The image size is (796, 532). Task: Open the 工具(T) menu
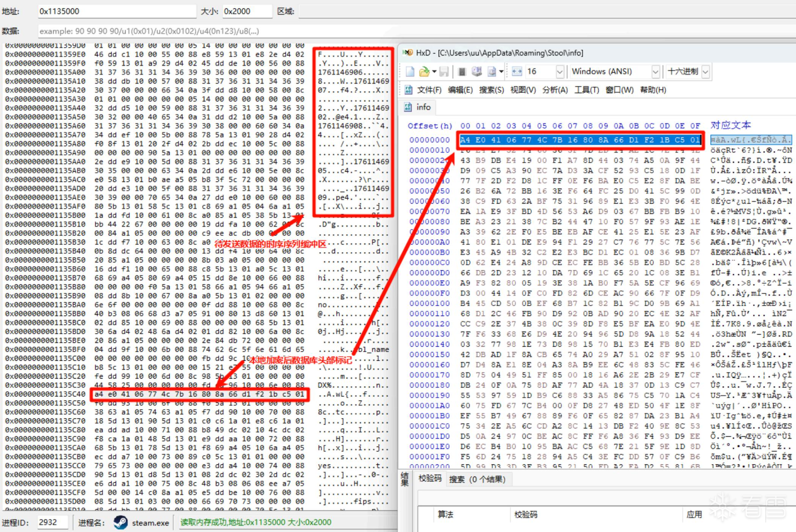coord(586,90)
